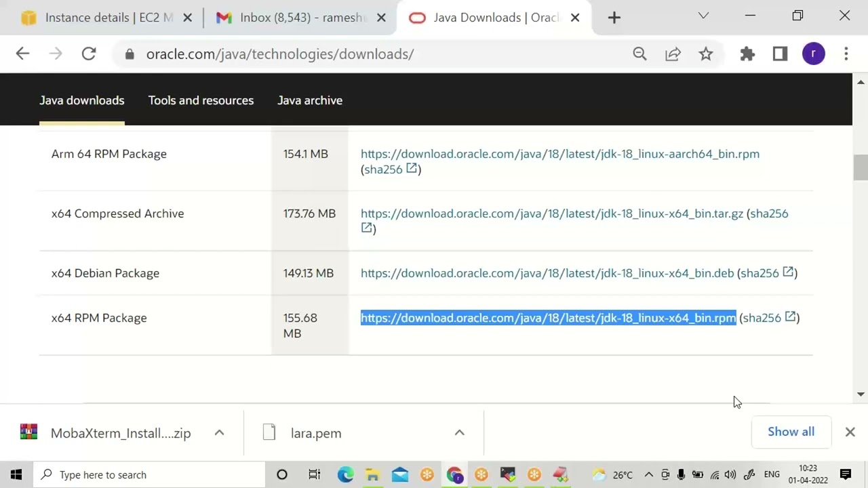This screenshot has height=488, width=868.
Task: Open a new browser tab
Action: pyautogui.click(x=614, y=18)
